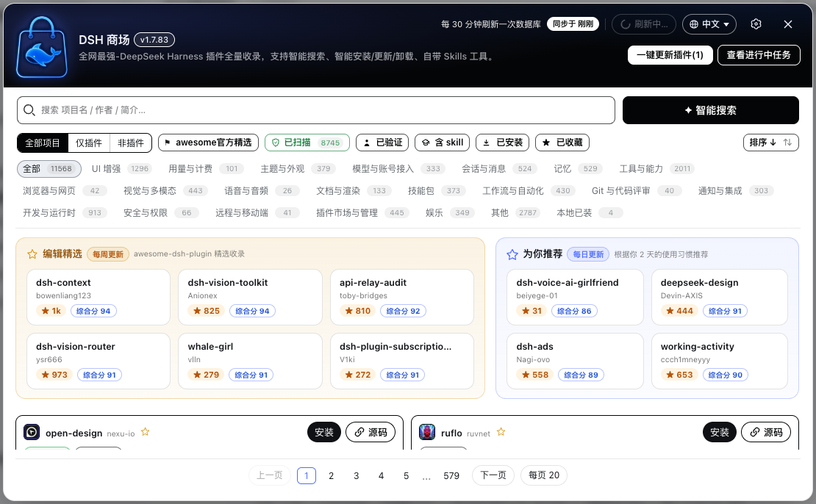Open the 每页 20 page size dropdown
The image size is (816, 504).
tap(544, 475)
